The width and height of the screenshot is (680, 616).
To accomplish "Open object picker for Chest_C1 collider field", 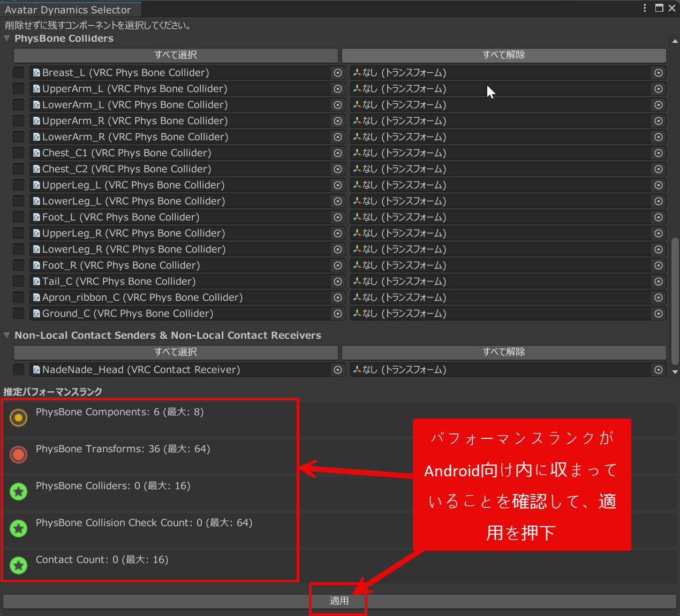I will click(338, 153).
